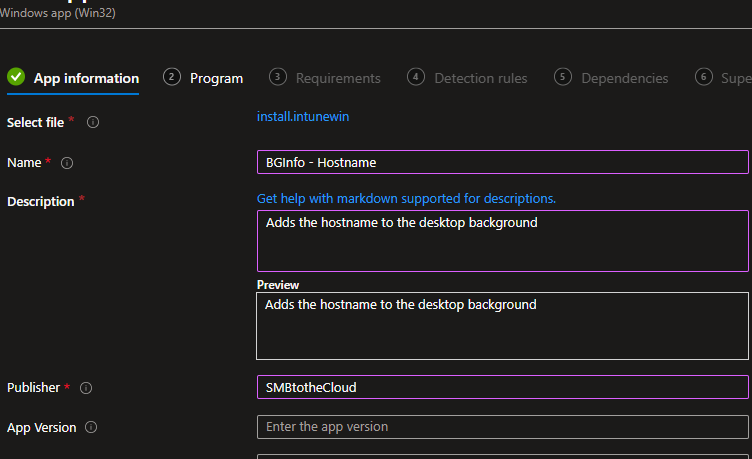The height and width of the screenshot is (459, 752).
Task: Click the Name field containing BGInfo - Hostname
Action: [502, 162]
